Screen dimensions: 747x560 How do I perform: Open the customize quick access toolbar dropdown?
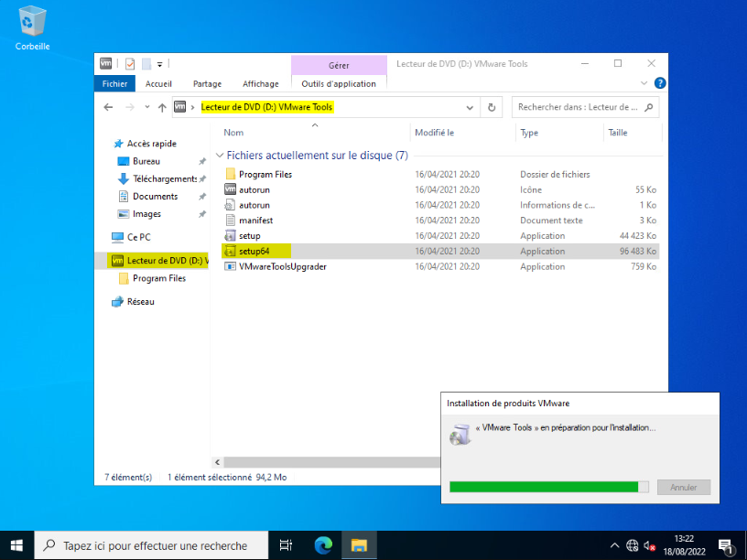[x=159, y=64]
